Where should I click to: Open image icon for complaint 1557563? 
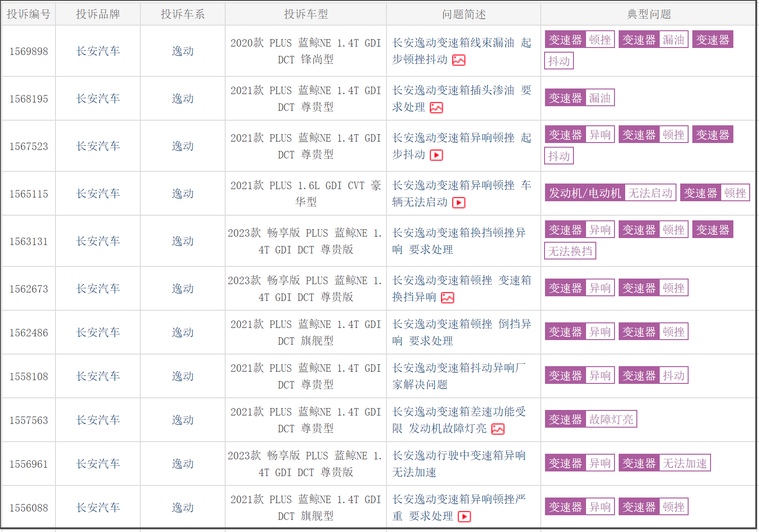click(x=498, y=429)
